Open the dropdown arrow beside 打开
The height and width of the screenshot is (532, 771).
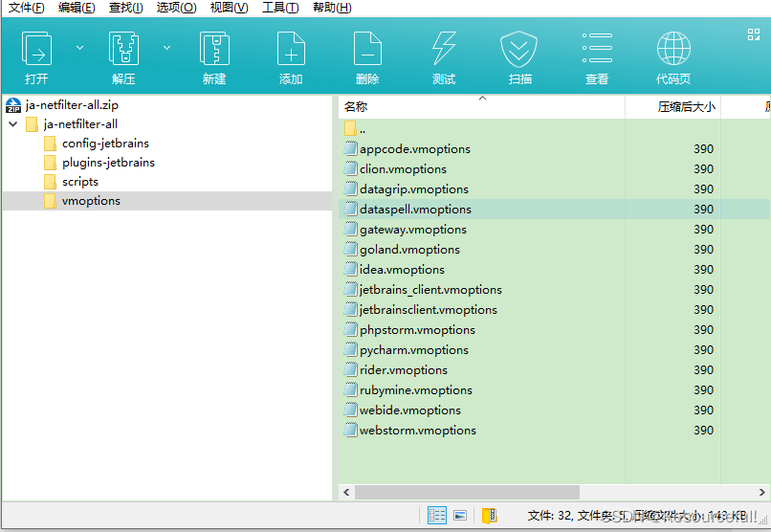pyautogui.click(x=79, y=48)
